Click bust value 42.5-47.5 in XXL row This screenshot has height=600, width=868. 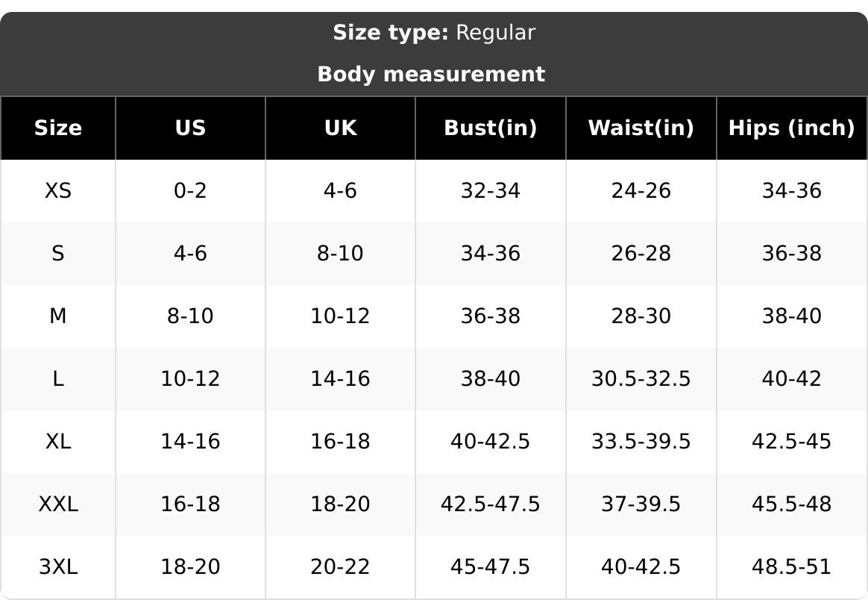point(491,504)
